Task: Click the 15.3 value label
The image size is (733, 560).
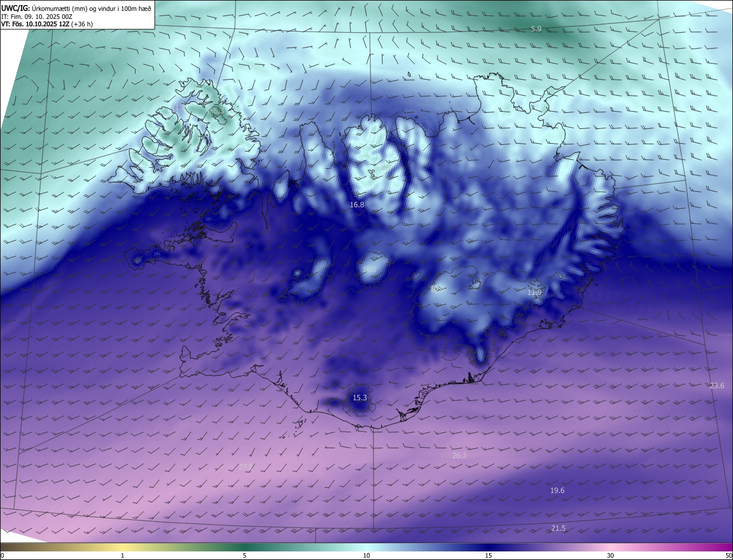Action: pos(359,397)
